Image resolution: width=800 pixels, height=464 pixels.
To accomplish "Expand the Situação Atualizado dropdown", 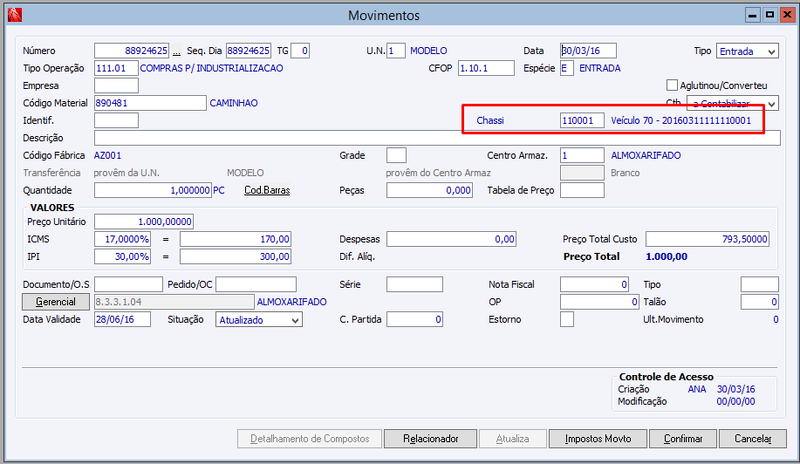I will (259, 320).
